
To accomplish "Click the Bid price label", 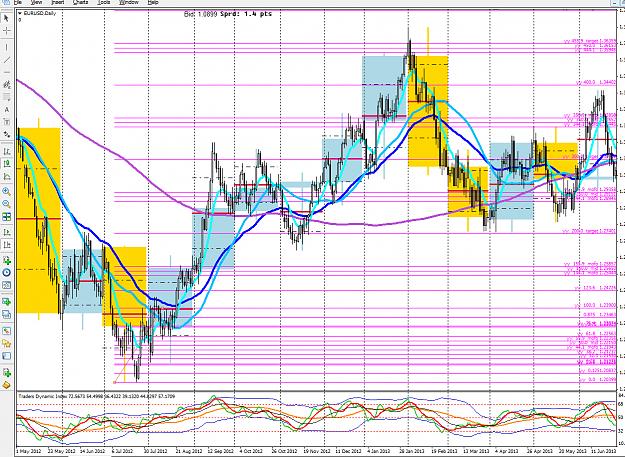I will (x=200, y=14).
